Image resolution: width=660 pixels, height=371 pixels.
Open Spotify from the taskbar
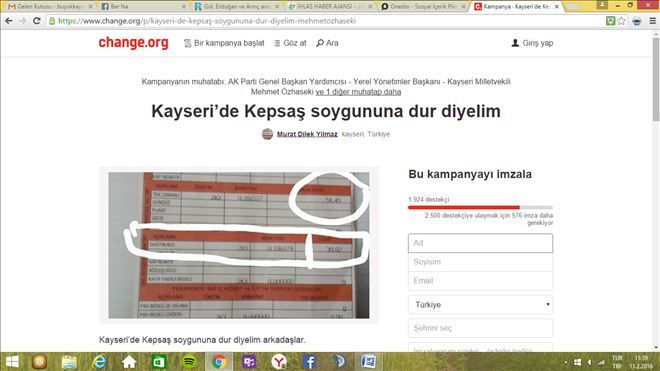[189, 362]
